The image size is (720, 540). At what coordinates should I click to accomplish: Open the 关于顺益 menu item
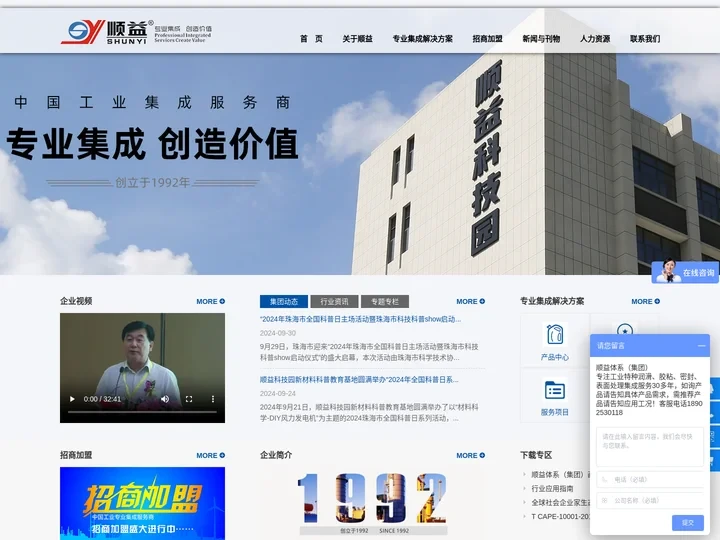[x=357, y=39]
